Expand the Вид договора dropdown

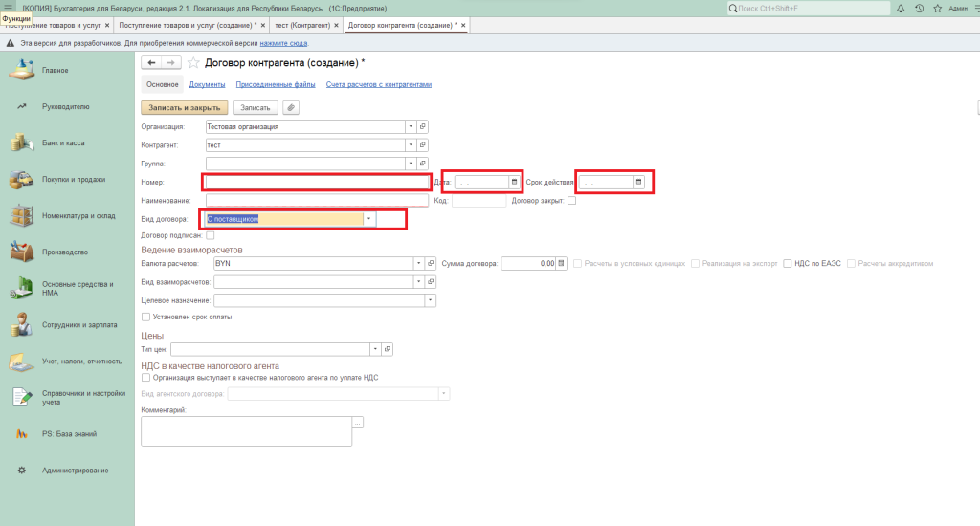[368, 219]
